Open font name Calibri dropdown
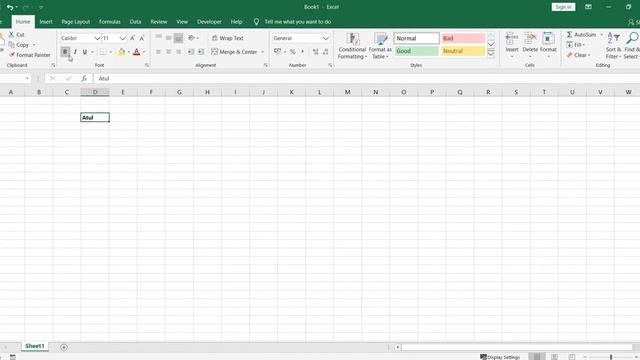Image resolution: width=640 pixels, height=360 pixels. click(x=97, y=38)
